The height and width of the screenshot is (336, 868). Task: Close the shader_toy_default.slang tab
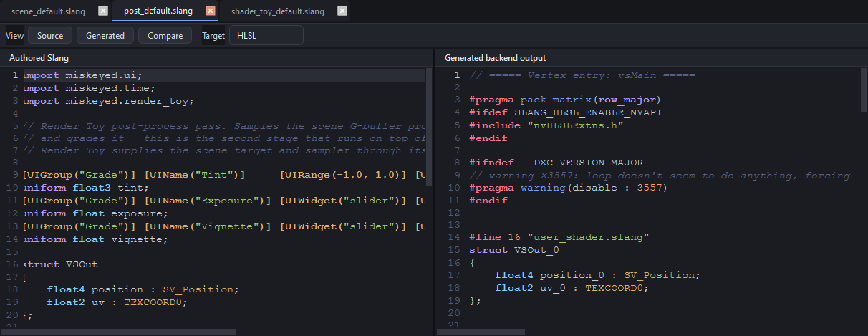[x=342, y=11]
